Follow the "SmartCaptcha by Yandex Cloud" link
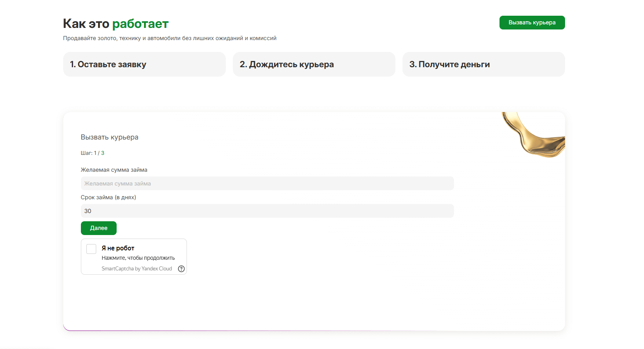Viewport: 644px width, 349px height. tap(137, 269)
